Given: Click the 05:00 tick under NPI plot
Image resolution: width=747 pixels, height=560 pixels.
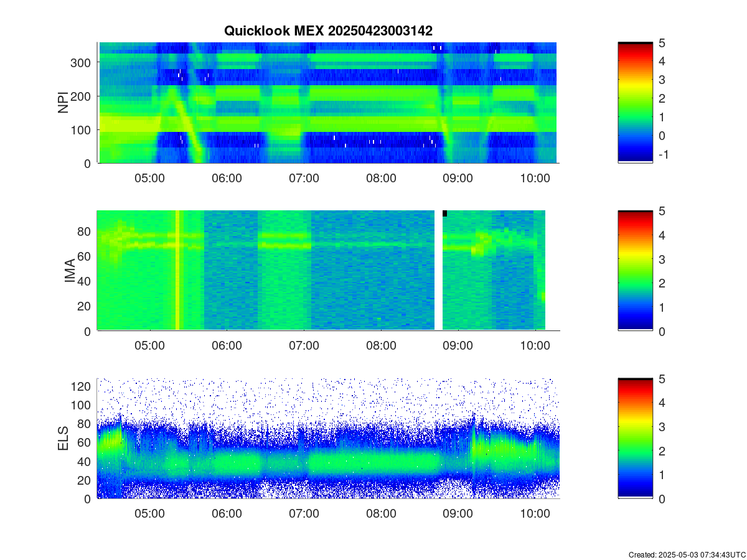Looking at the screenshot, I should point(150,177).
